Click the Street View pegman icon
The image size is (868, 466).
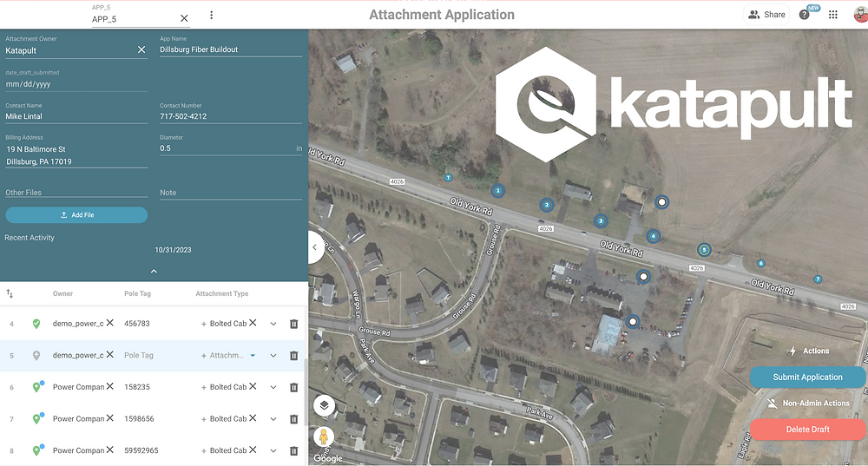point(324,437)
